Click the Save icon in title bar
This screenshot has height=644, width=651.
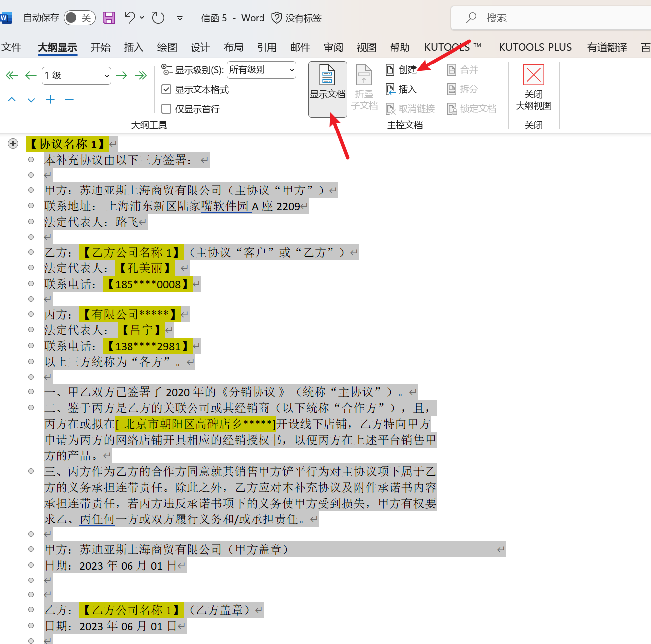[109, 18]
